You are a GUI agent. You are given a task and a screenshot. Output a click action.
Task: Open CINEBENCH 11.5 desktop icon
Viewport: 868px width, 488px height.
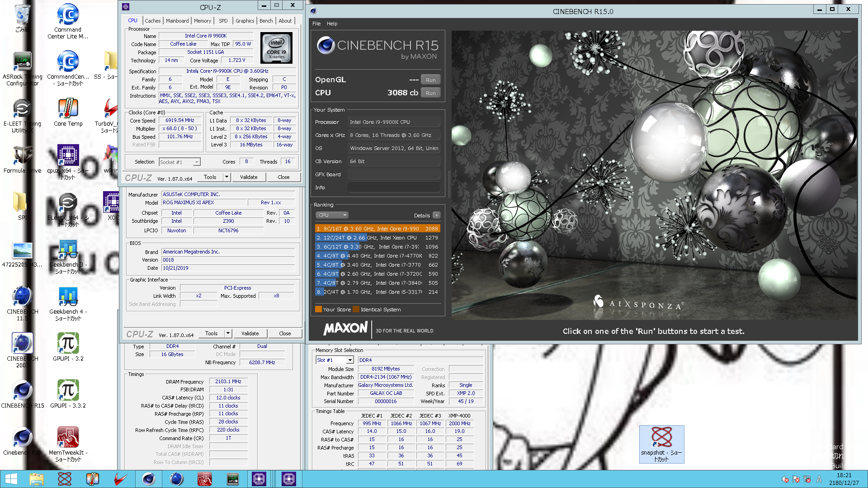(x=22, y=303)
